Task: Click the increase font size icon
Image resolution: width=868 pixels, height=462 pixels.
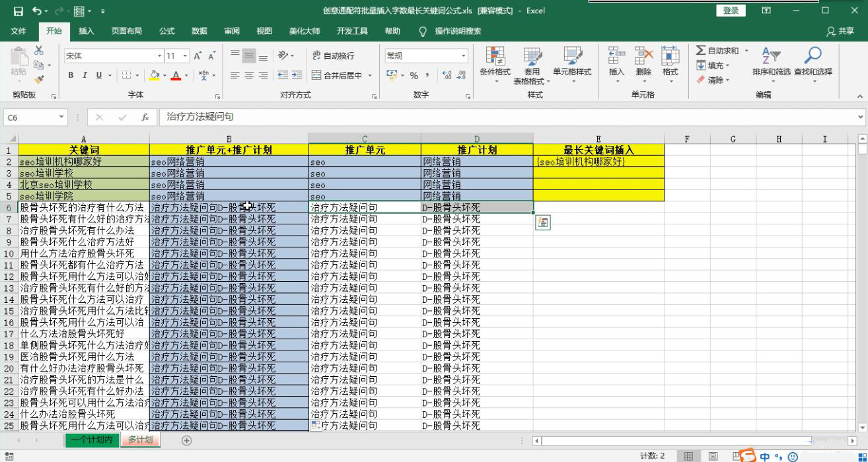Action: pos(198,56)
